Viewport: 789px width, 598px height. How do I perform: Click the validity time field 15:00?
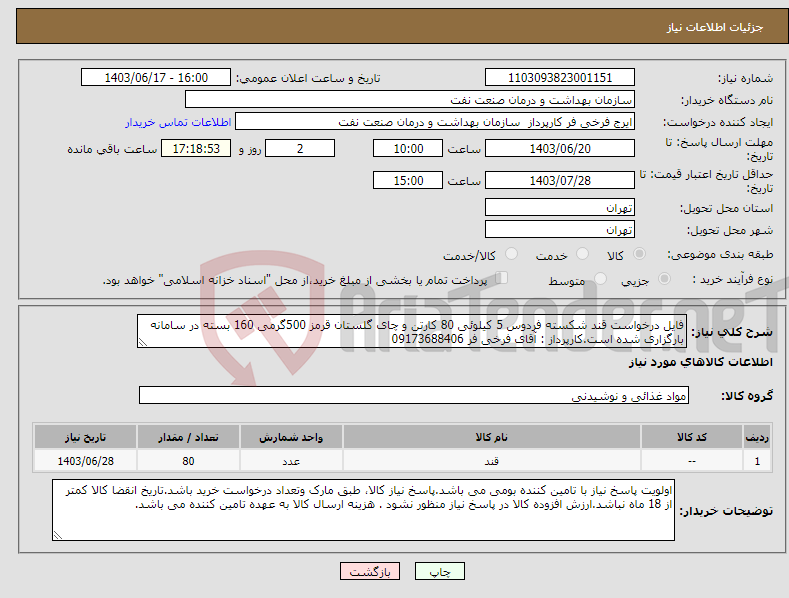(408, 180)
